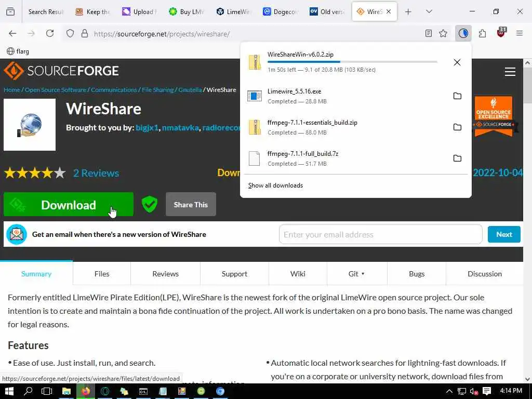Open the Communications breadcrumb

pyautogui.click(x=114, y=90)
